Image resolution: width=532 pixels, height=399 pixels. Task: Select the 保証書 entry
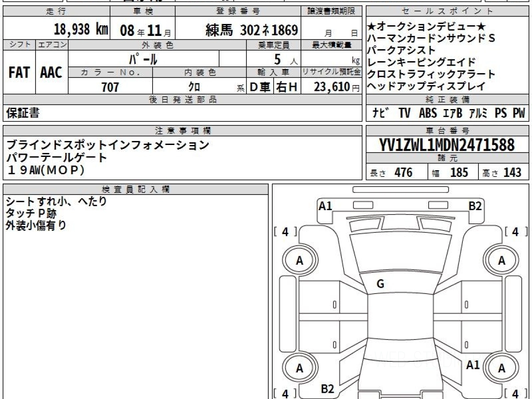click(x=23, y=113)
